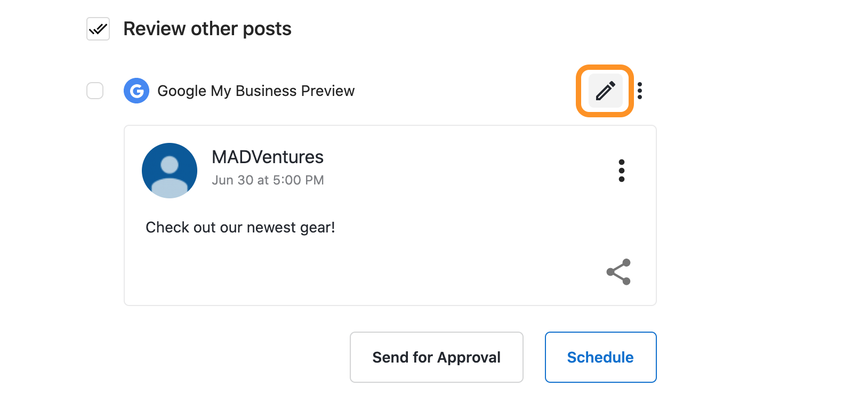Click the pencil edit icon
The image size is (868, 402).
605,91
